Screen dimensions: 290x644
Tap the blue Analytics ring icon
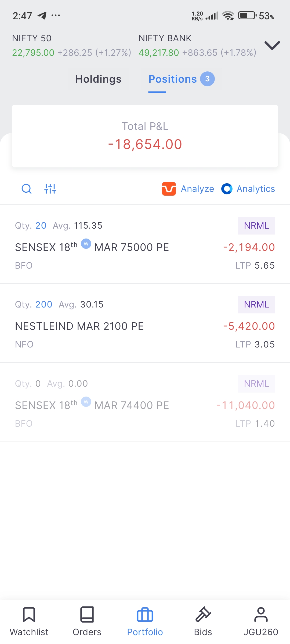click(x=227, y=189)
